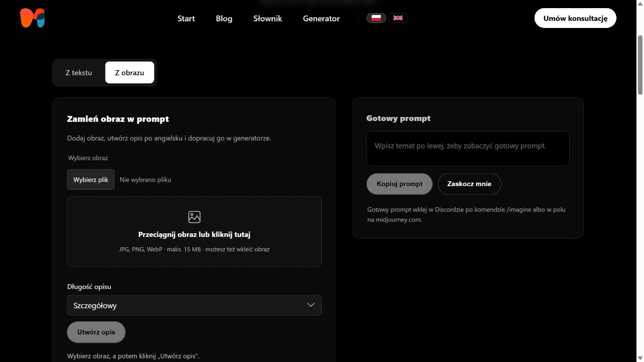Click the Kopiuj prompt button
The image size is (644, 362).
click(x=400, y=184)
